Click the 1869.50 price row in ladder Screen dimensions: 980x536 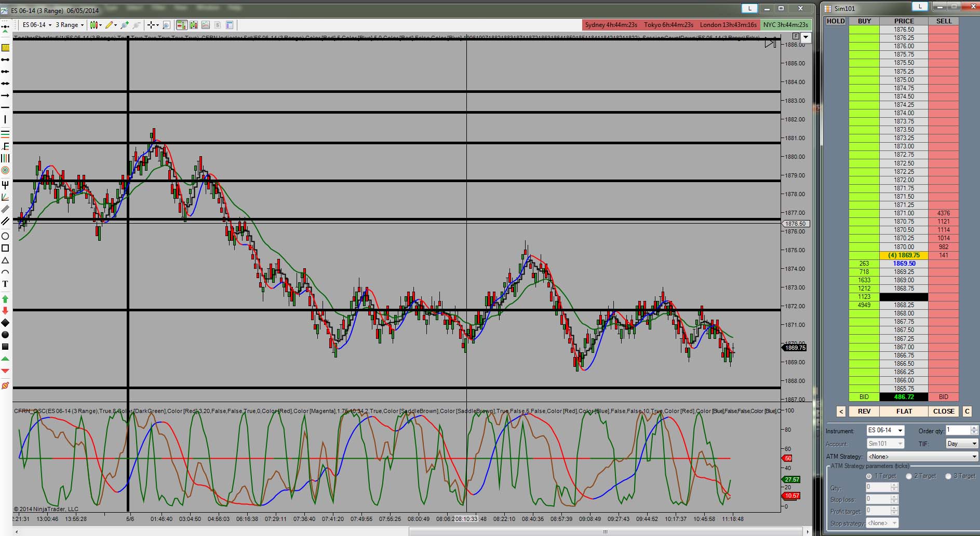pos(904,264)
